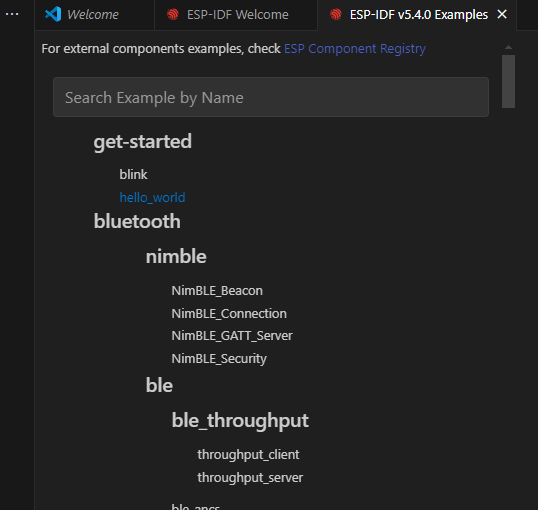Select the throughput_client example

(x=248, y=455)
